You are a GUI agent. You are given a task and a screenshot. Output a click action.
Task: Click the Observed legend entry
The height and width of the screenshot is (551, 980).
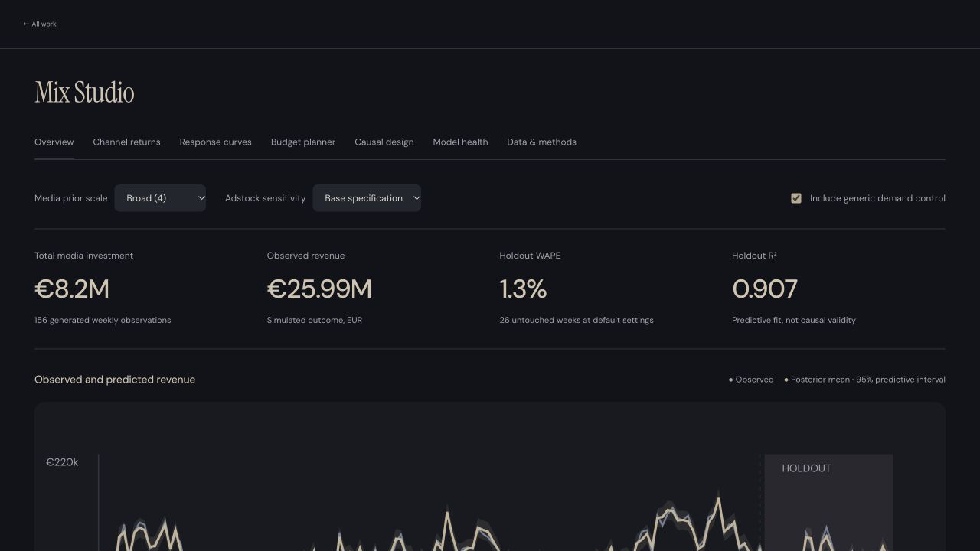751,380
